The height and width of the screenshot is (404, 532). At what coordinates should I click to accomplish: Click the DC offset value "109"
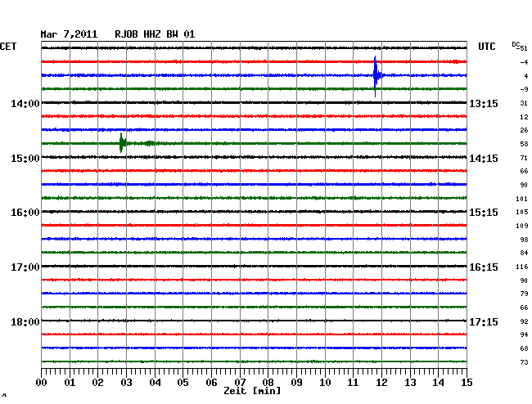[522, 226]
